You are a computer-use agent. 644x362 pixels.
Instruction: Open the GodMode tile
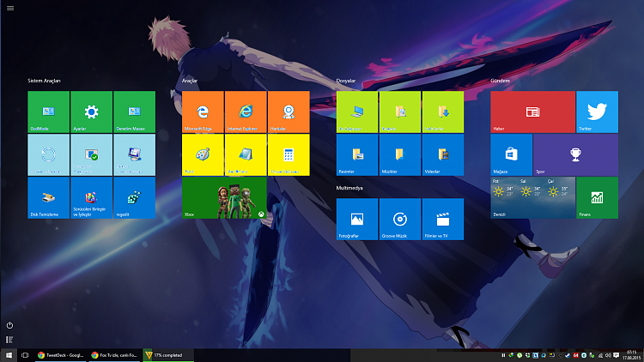pyautogui.click(x=48, y=112)
